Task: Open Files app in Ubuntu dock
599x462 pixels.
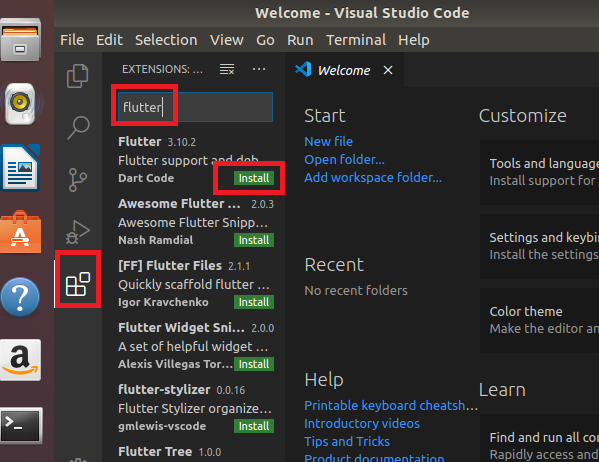Action: [x=21, y=39]
